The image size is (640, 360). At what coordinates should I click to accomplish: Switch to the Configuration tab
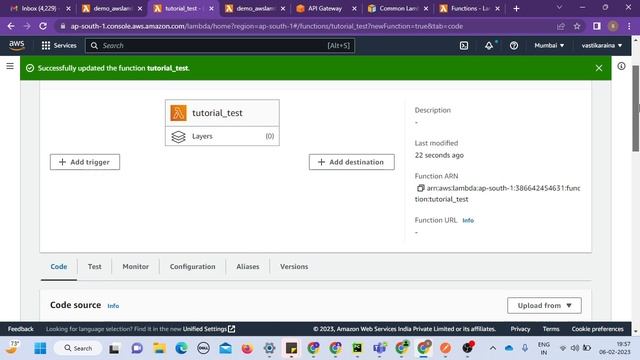click(x=192, y=267)
